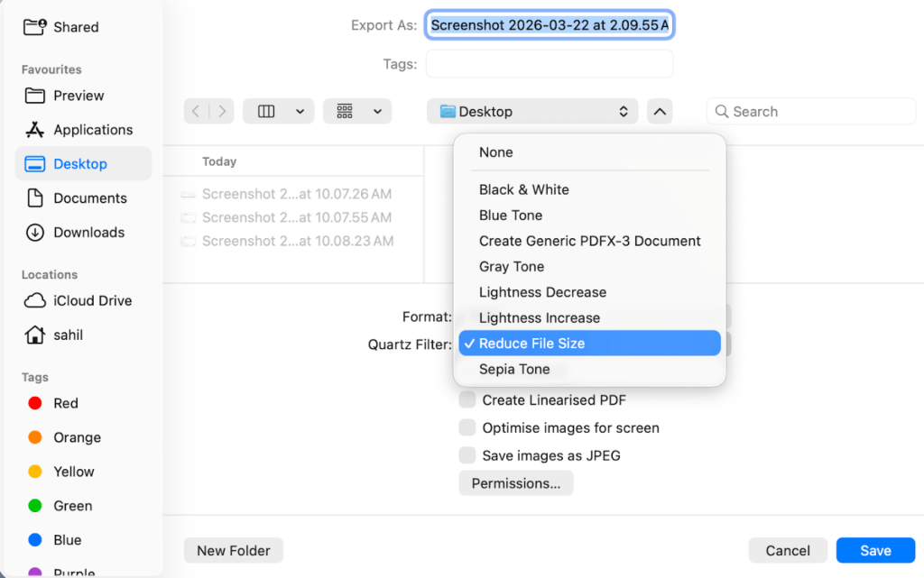Open the Shared section

pos(72,26)
